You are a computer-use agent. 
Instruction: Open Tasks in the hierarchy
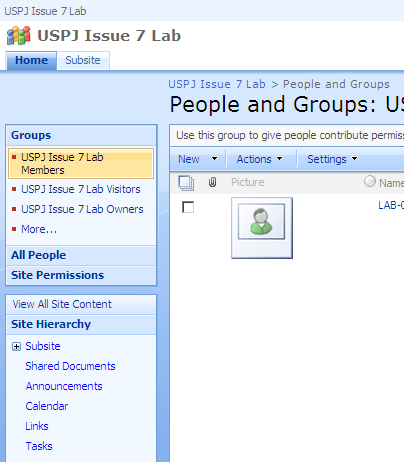39,446
